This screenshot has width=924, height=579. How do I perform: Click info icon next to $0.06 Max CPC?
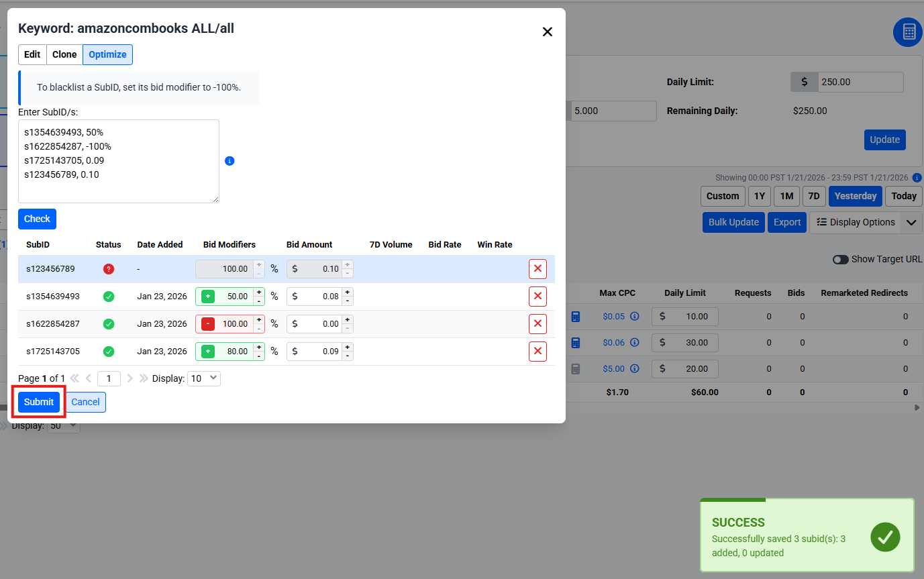634,343
